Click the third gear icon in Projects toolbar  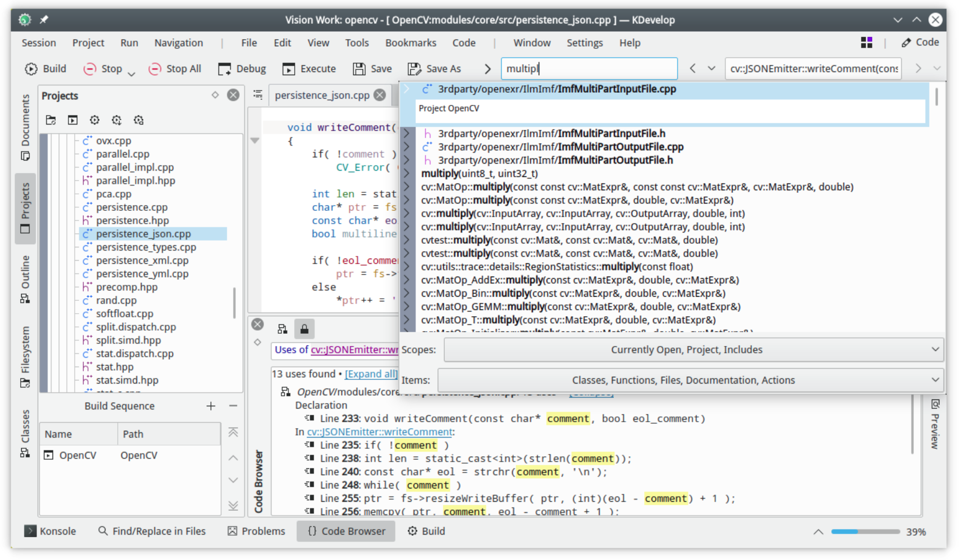pyautogui.click(x=139, y=120)
